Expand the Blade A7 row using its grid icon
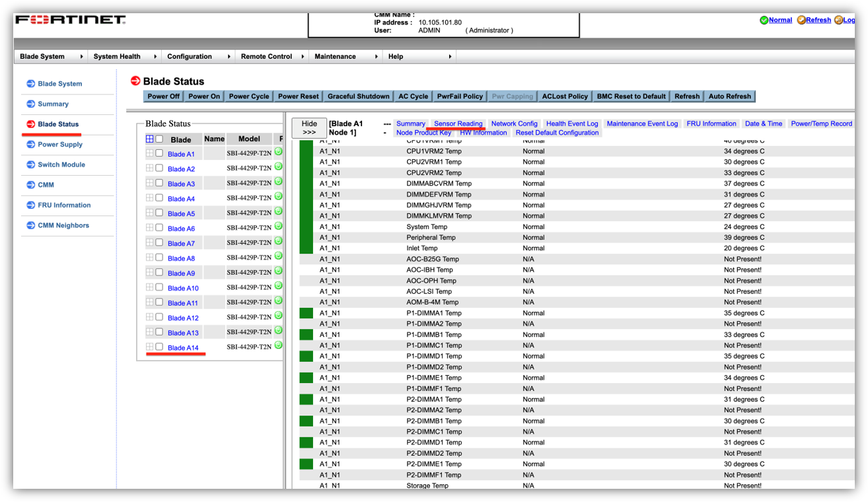868x502 pixels. tap(150, 242)
